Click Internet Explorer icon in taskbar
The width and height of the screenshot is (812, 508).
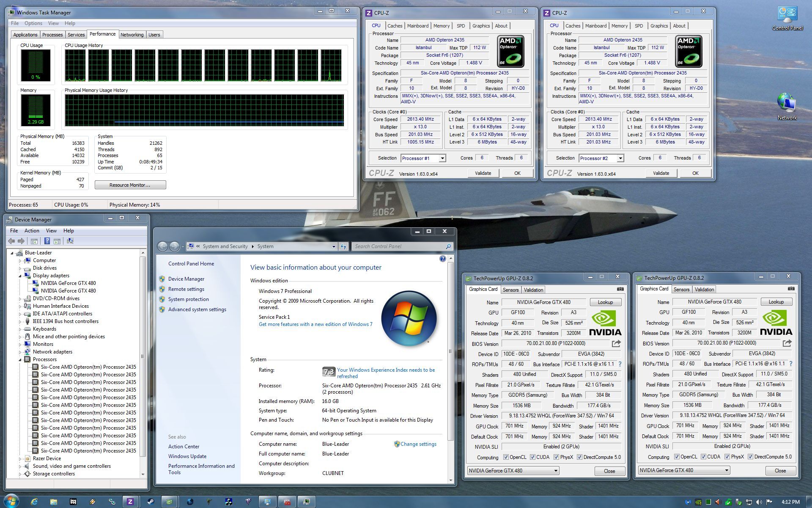coord(34,502)
